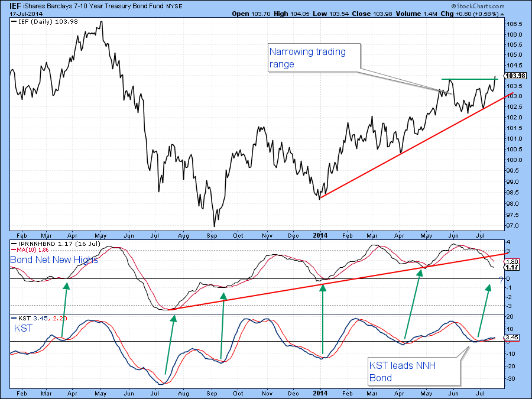Click the KST 3.45, 2.20 legend entry

point(39,318)
